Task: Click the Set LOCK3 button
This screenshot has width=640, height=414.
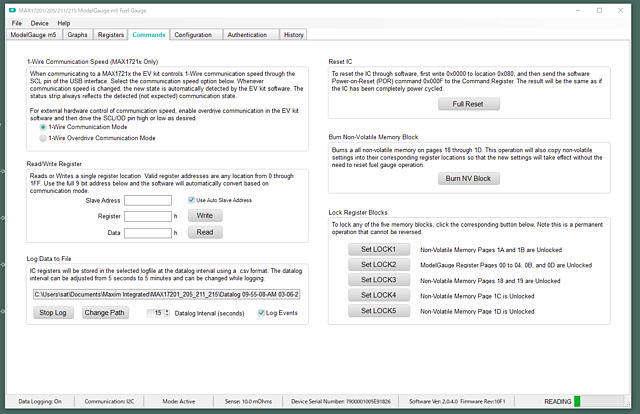Action: click(x=379, y=280)
